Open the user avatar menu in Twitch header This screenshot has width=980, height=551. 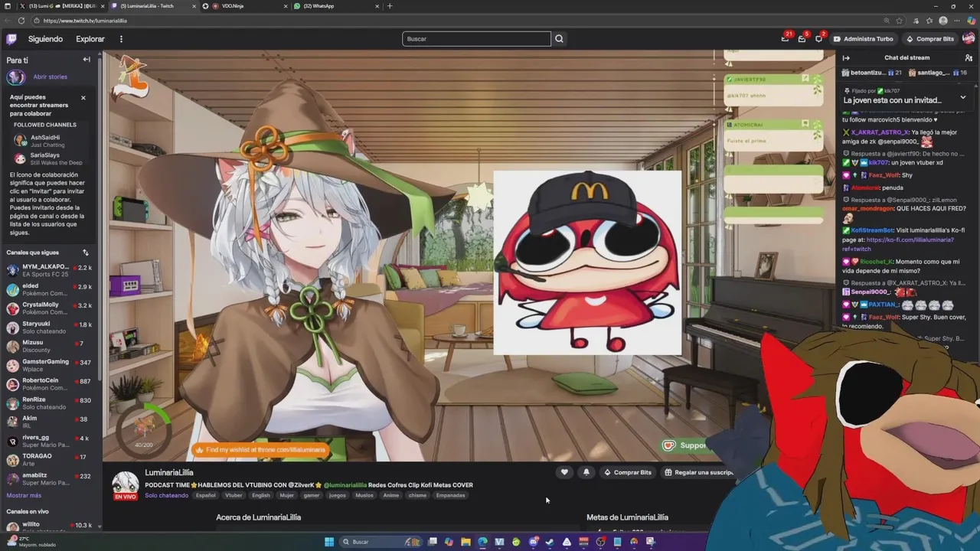(x=969, y=39)
